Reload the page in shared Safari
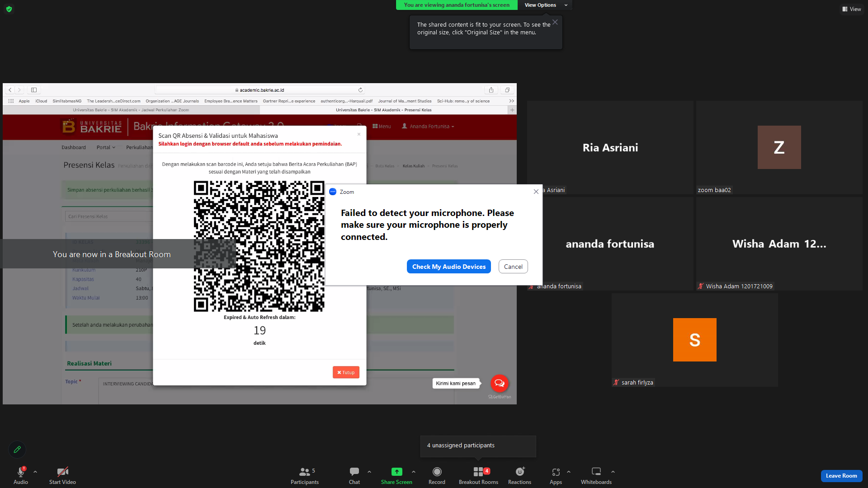The image size is (868, 488). point(360,90)
